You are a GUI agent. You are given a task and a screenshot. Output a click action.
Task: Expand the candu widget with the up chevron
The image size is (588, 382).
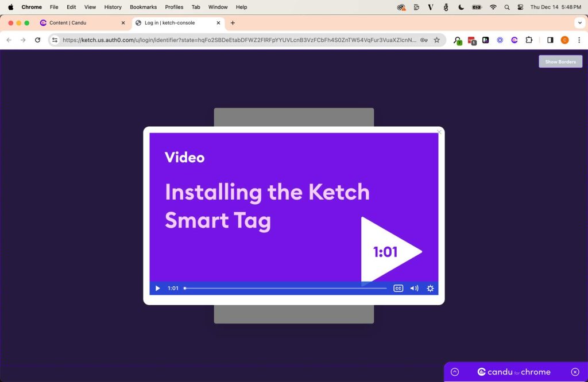coord(454,372)
